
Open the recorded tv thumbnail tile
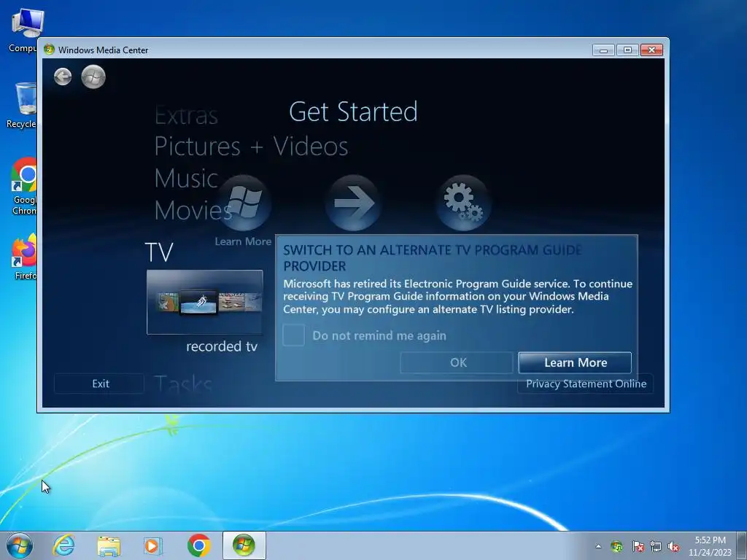(x=205, y=302)
